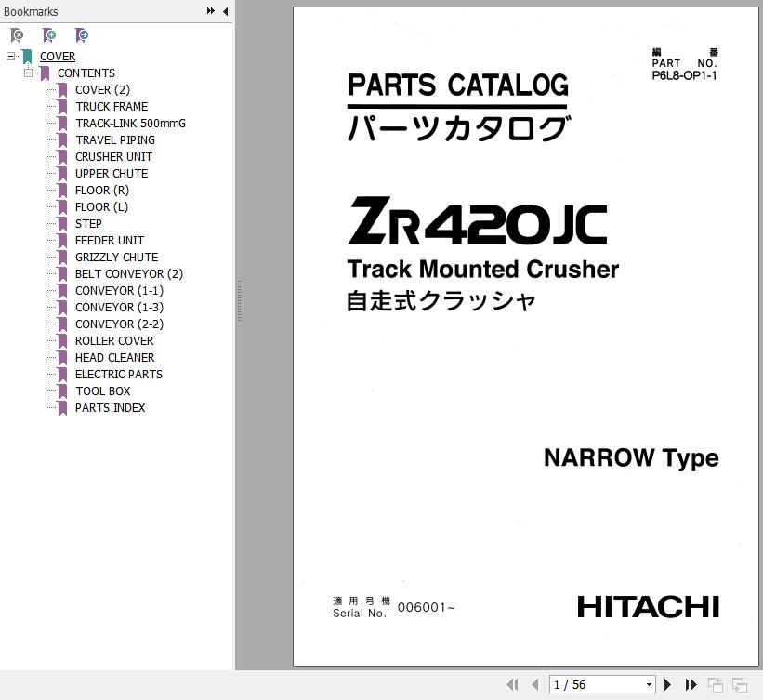
Task: Open the GRIZZLY CHUTE bookmark
Action: [x=116, y=257]
